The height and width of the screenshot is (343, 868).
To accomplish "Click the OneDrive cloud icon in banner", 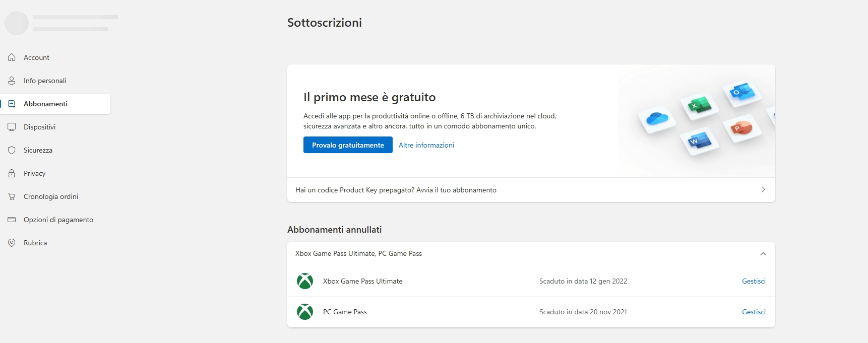I will point(656,119).
